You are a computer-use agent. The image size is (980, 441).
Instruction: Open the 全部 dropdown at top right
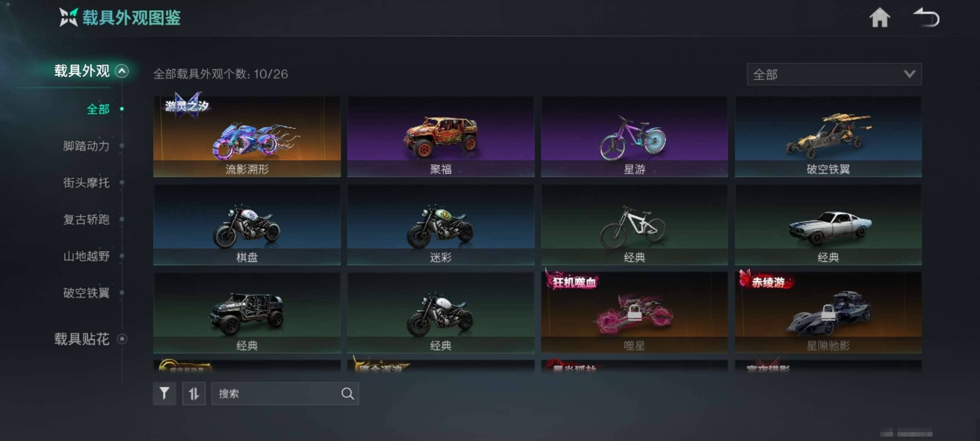(x=834, y=74)
